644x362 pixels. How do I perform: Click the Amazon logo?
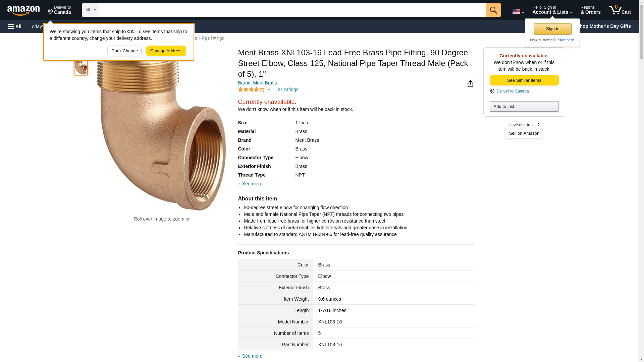[x=23, y=10]
